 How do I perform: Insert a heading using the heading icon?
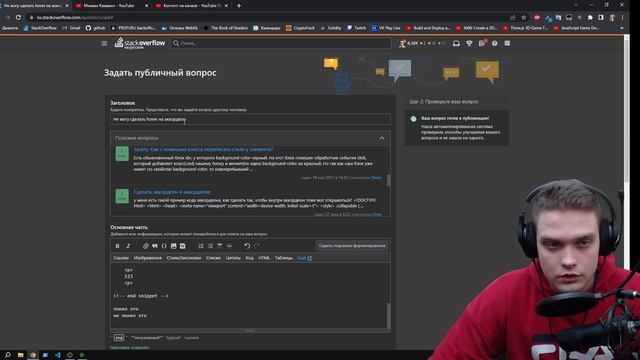[220, 246]
